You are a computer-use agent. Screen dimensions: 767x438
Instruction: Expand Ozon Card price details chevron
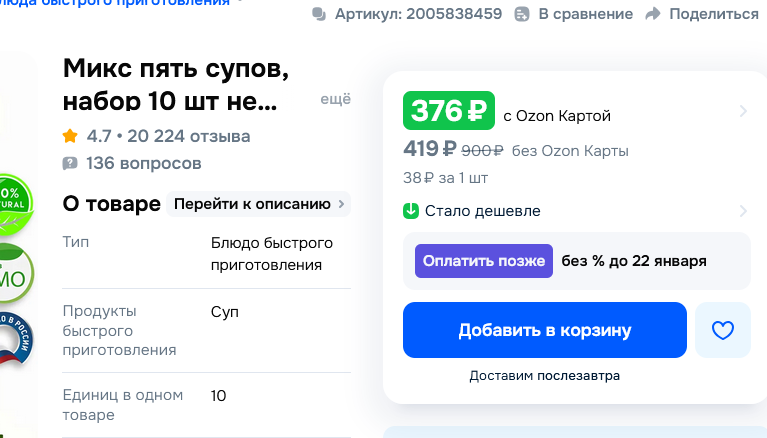click(743, 112)
